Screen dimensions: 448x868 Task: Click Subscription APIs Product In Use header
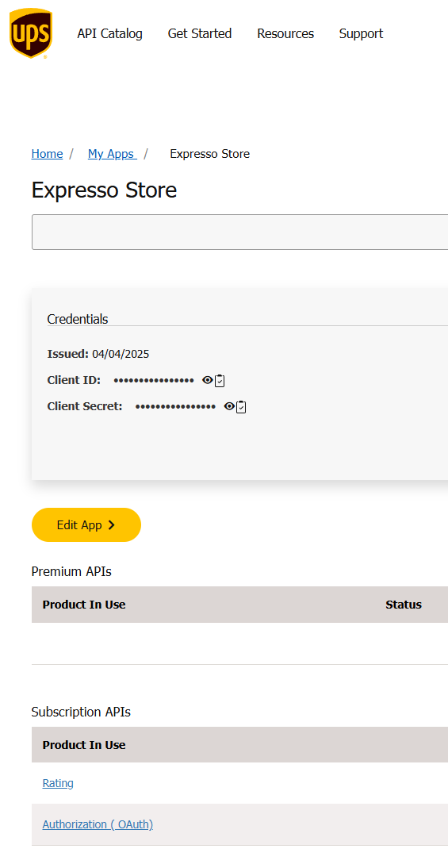[84, 745]
